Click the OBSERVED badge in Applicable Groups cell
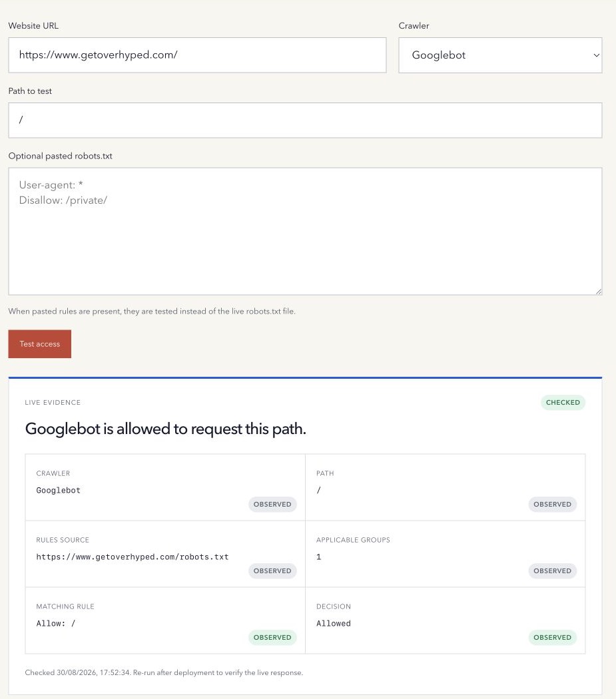The height and width of the screenshot is (699, 616). (x=552, y=571)
